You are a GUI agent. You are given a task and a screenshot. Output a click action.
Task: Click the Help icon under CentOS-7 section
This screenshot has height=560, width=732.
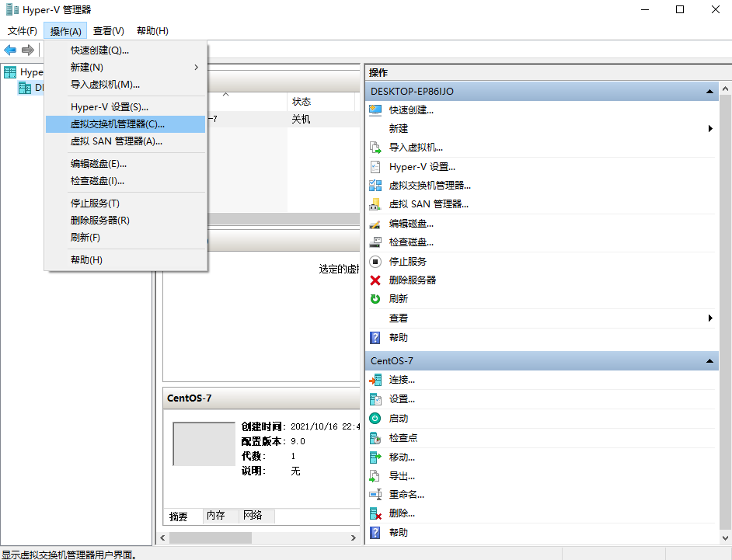coord(375,533)
